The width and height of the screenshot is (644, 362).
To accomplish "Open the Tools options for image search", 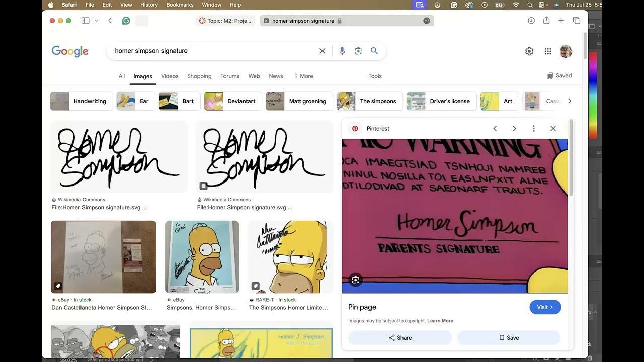I will (375, 76).
